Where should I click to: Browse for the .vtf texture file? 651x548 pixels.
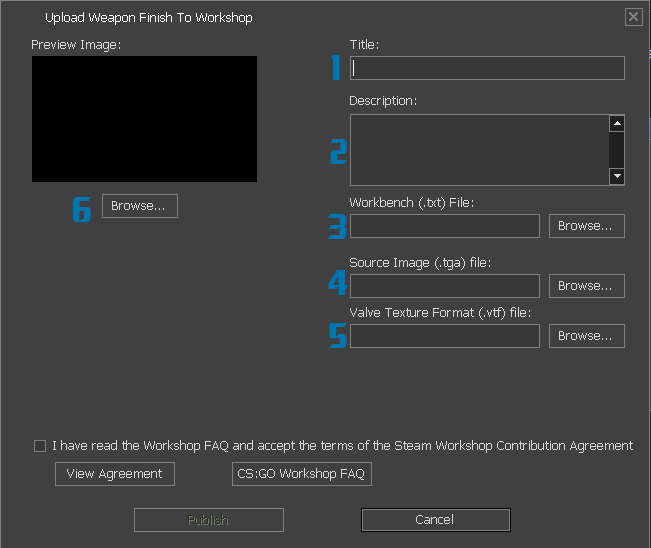pos(586,336)
